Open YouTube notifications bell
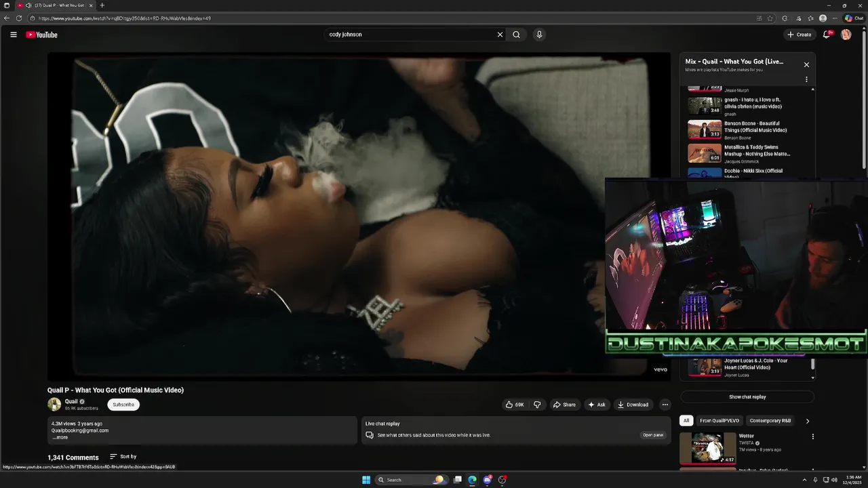Screen dimensions: 868x488 (827, 35)
